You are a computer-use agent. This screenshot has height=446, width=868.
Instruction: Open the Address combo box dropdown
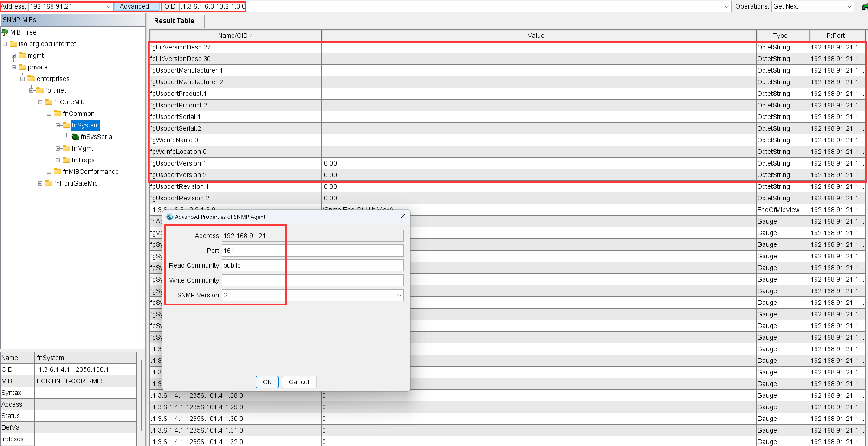pyautogui.click(x=109, y=7)
